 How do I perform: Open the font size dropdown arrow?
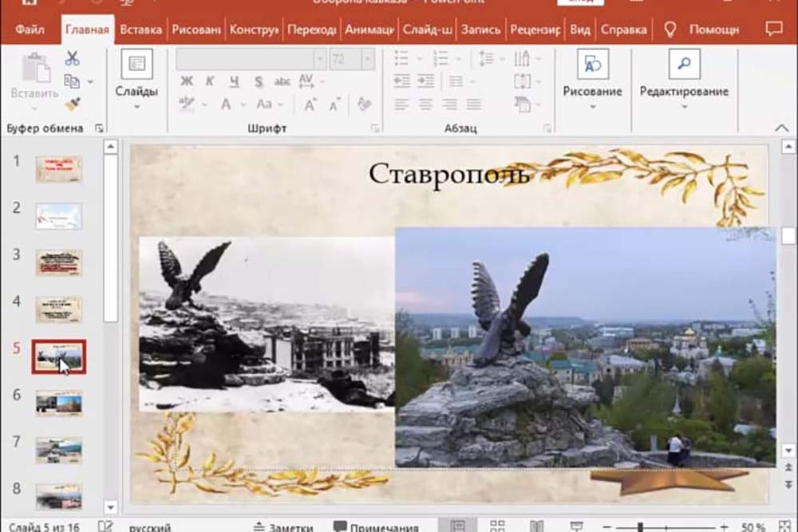(x=367, y=60)
